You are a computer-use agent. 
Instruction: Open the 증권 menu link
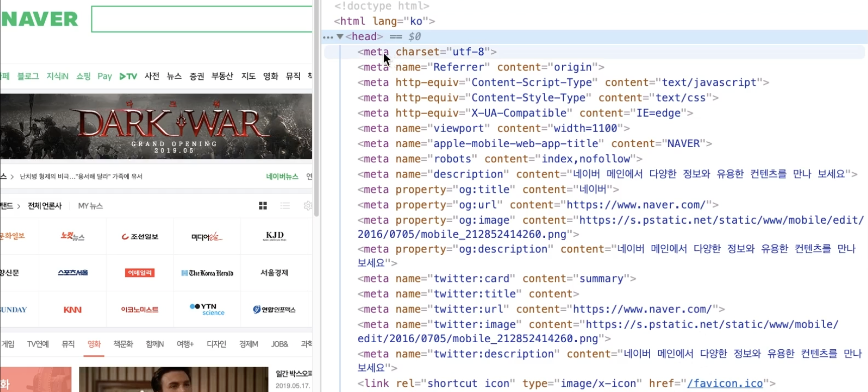tap(197, 76)
